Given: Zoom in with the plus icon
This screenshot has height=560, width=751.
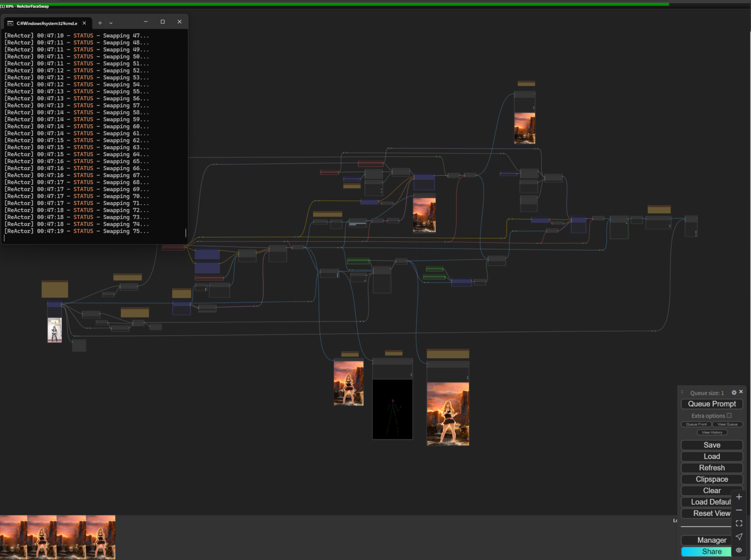Looking at the screenshot, I should (739, 497).
